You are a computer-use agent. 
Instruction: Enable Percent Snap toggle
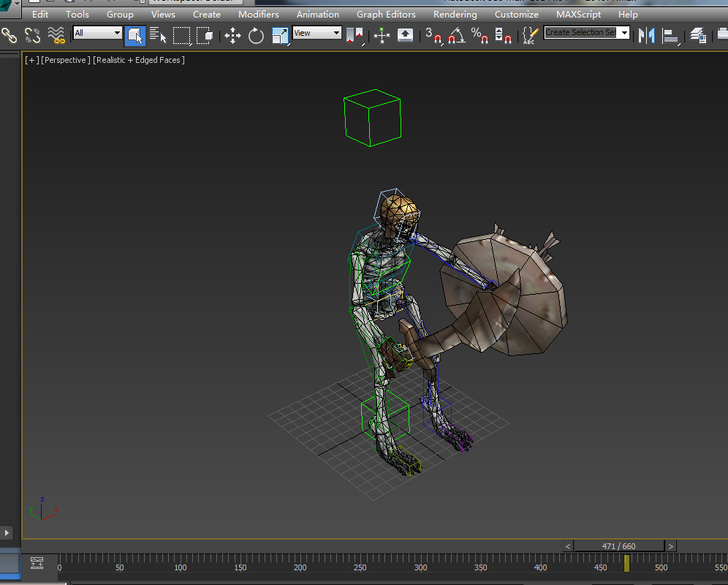tap(479, 34)
